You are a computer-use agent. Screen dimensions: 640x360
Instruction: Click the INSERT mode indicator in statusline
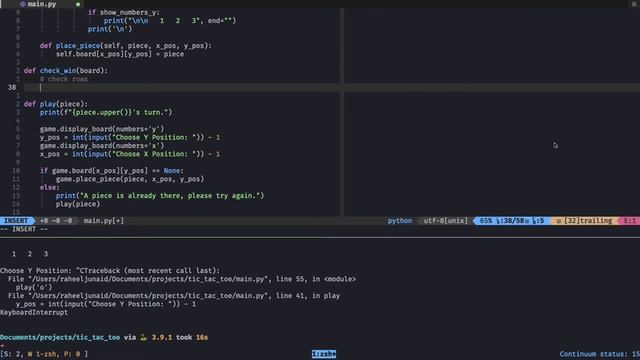click(16, 221)
